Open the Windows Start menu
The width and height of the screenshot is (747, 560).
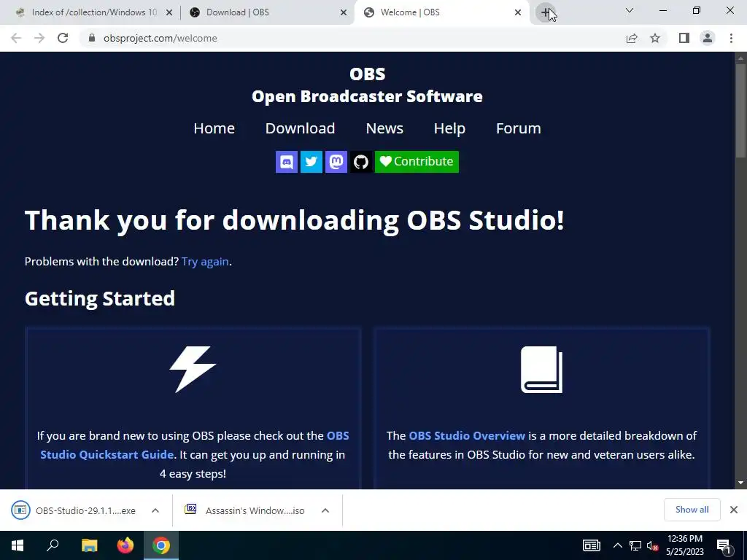[18, 545]
